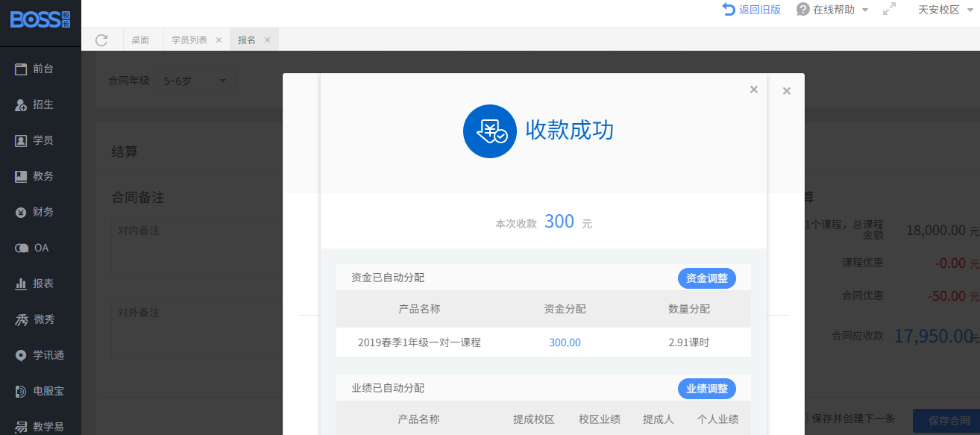This screenshot has height=435, width=980.
Task: Toggle the 保存并创建下一条 checkbox
Action: coord(805,419)
